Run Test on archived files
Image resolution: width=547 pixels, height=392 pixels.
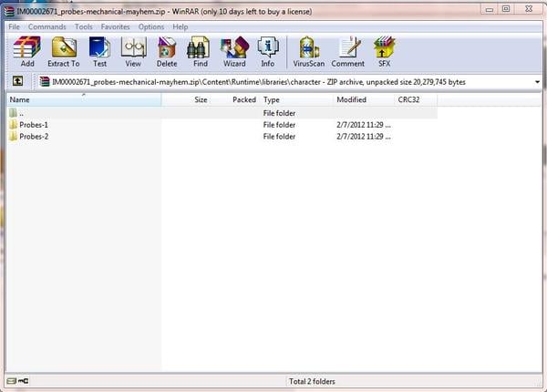[x=99, y=52]
